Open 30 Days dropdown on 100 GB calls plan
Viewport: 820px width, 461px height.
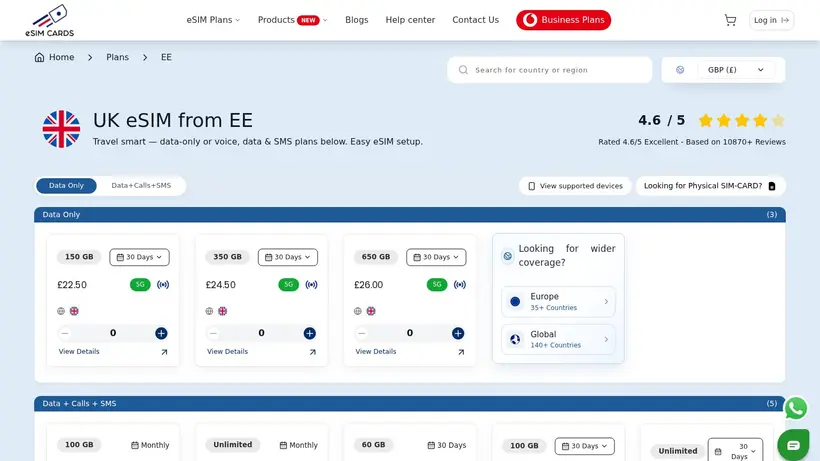(x=585, y=446)
